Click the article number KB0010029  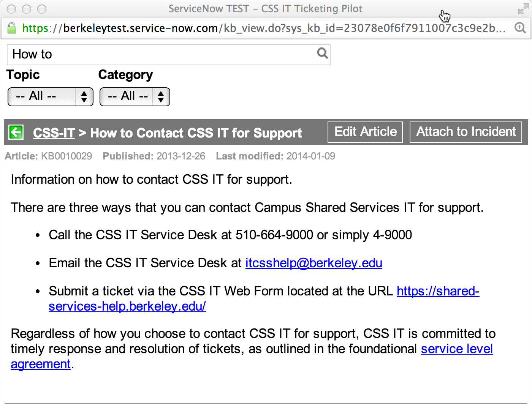point(66,156)
